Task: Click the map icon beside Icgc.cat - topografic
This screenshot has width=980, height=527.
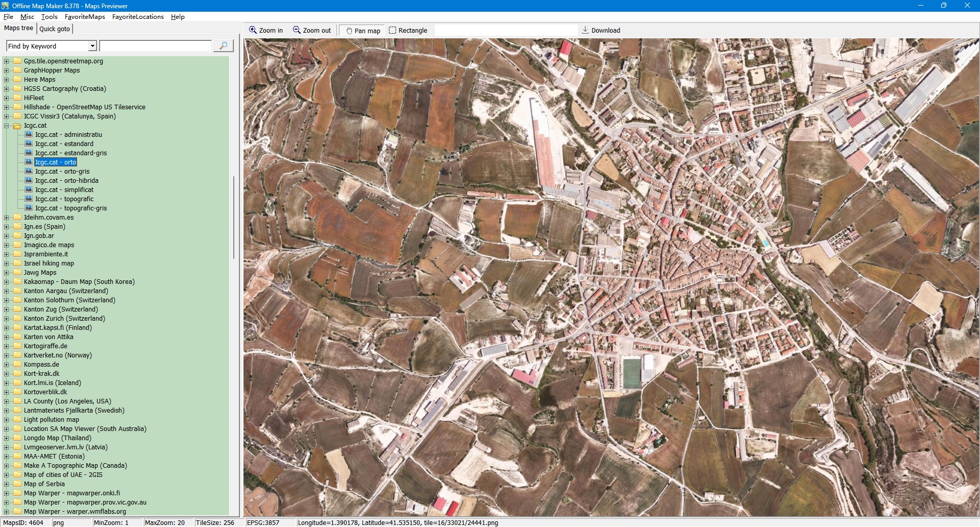Action: [29, 199]
